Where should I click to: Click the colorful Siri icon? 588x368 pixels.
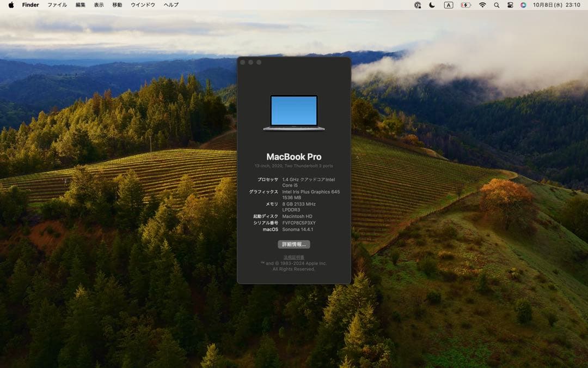524,5
